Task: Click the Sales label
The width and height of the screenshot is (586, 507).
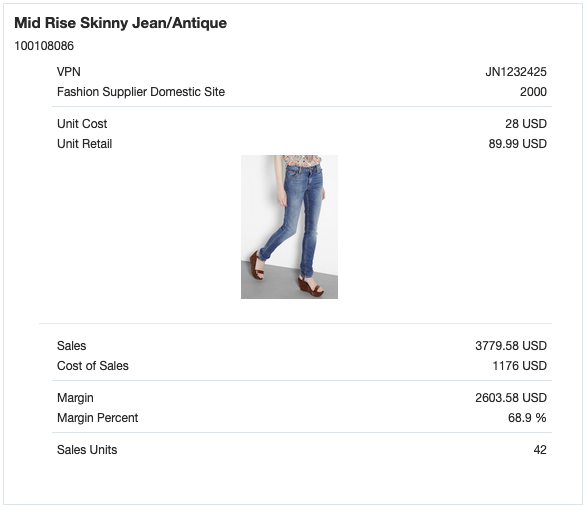Action: tap(71, 346)
